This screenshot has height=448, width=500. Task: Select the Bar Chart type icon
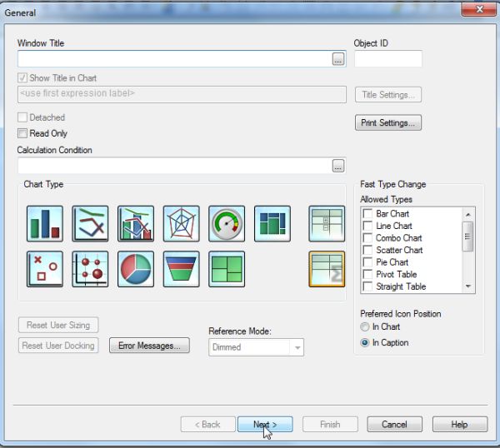(x=45, y=224)
